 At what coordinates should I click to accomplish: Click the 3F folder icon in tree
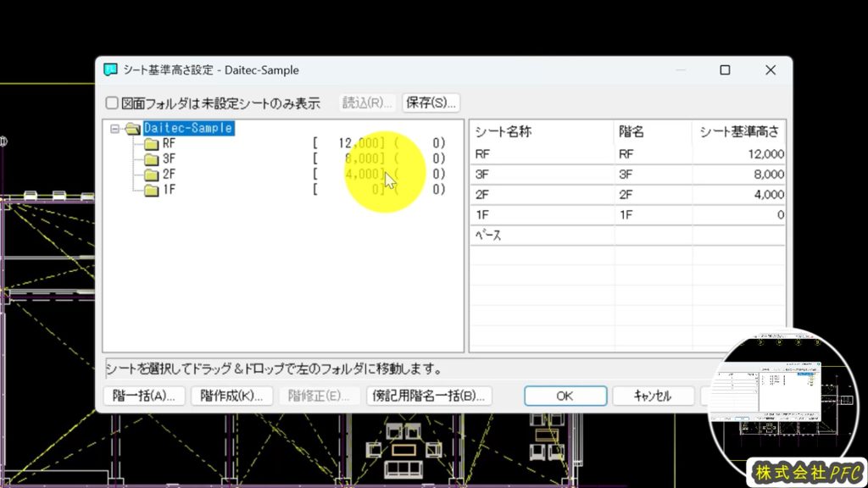click(x=151, y=158)
